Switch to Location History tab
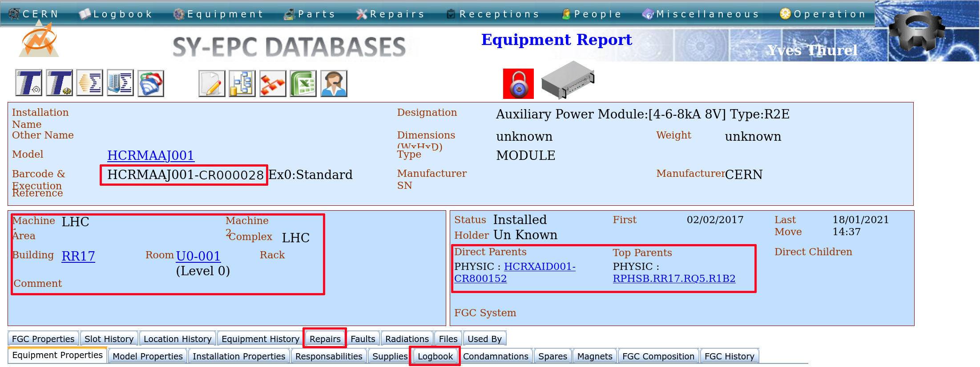The height and width of the screenshot is (367, 980). (177, 338)
